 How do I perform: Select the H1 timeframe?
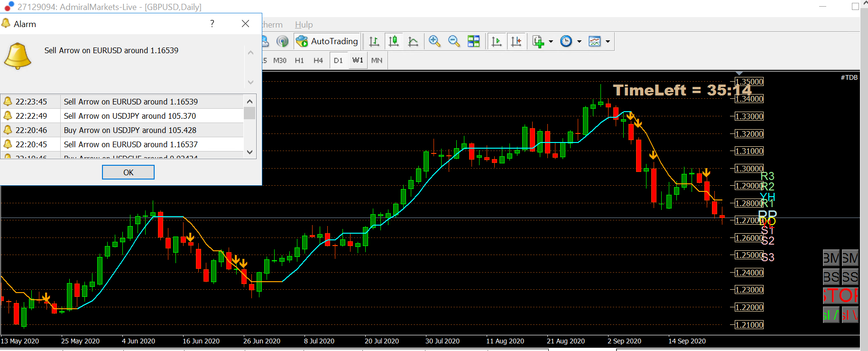pos(299,60)
